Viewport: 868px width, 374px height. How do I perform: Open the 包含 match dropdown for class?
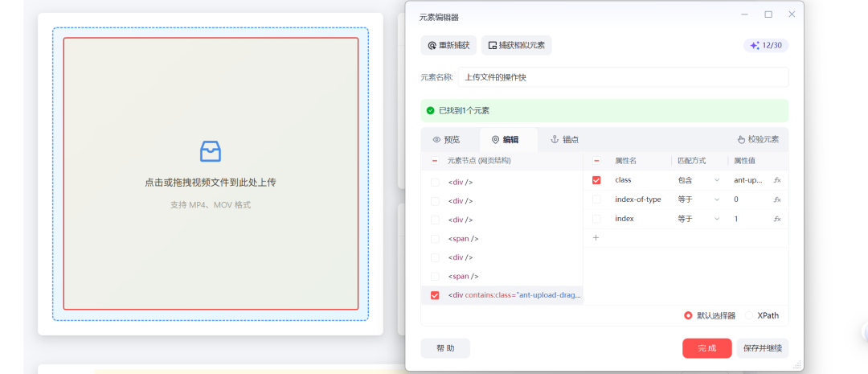click(x=698, y=180)
